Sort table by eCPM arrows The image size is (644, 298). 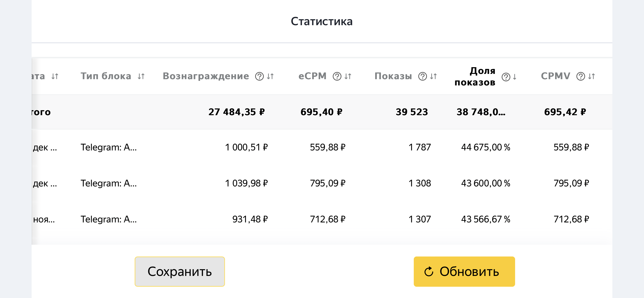pos(348,76)
